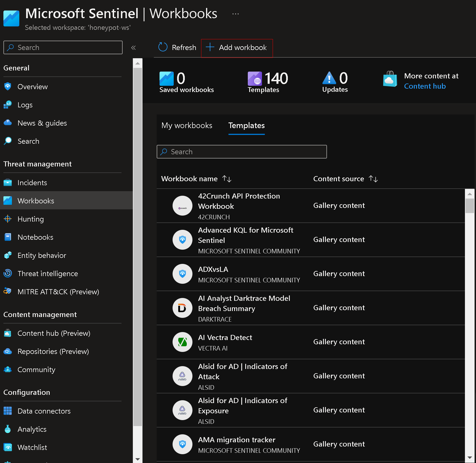
Task: Click the Search magnifier icon under General
Action: [x=8, y=141]
